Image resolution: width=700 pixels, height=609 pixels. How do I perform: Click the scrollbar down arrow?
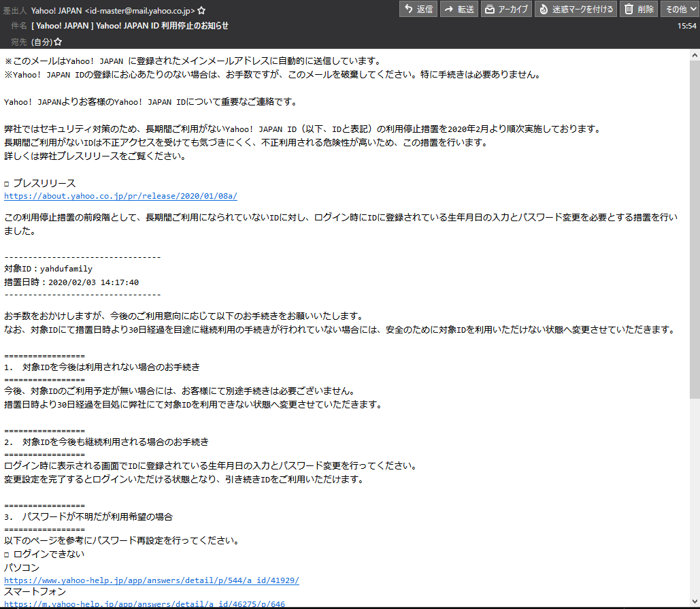pyautogui.click(x=695, y=601)
